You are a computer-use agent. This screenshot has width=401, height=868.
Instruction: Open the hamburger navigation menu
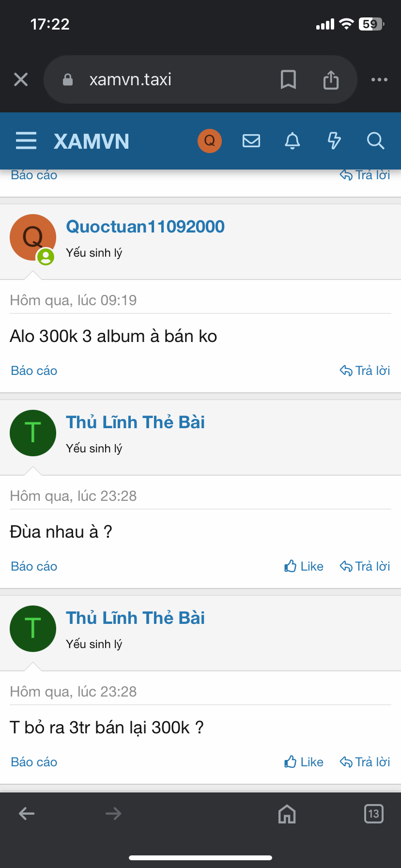coord(26,141)
